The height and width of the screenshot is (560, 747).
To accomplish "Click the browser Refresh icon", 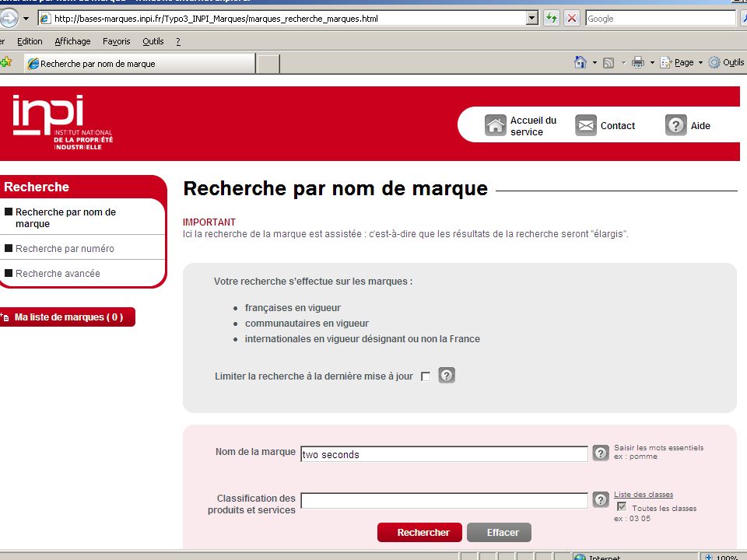I will point(551,18).
